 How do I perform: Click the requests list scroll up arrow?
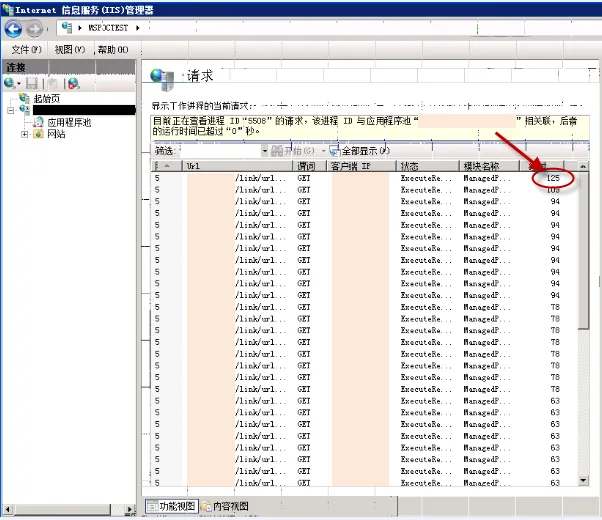click(x=583, y=166)
